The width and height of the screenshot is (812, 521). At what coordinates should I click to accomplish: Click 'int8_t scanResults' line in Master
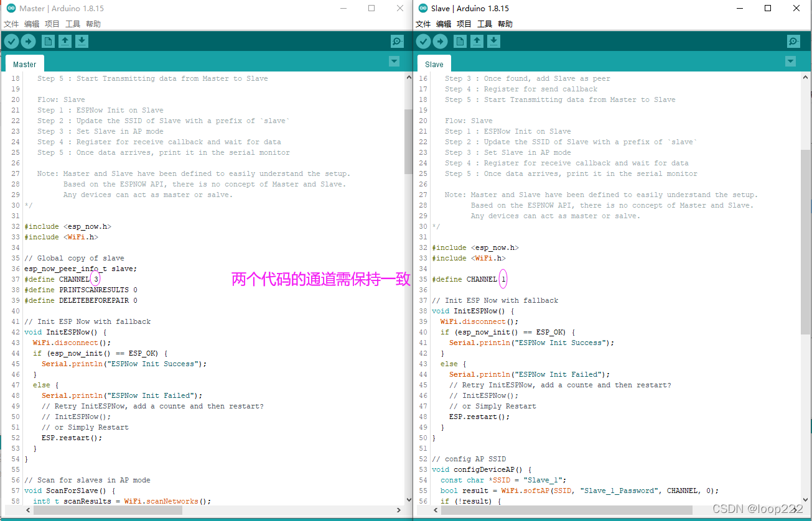click(x=122, y=501)
